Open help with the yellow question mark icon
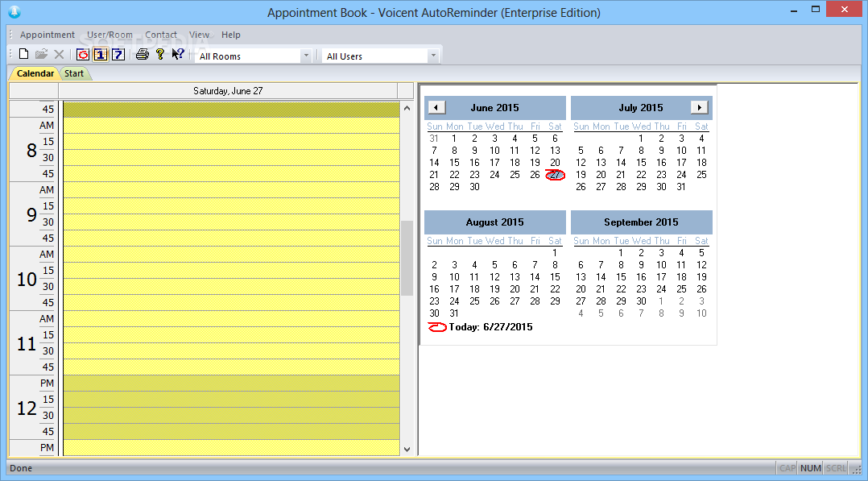This screenshot has width=868, height=481. (160, 54)
